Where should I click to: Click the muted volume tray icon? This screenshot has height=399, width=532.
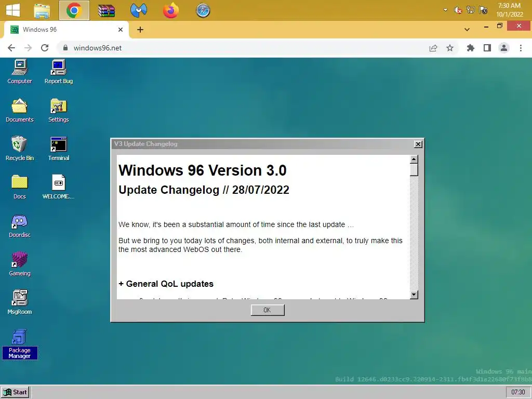coord(458,10)
